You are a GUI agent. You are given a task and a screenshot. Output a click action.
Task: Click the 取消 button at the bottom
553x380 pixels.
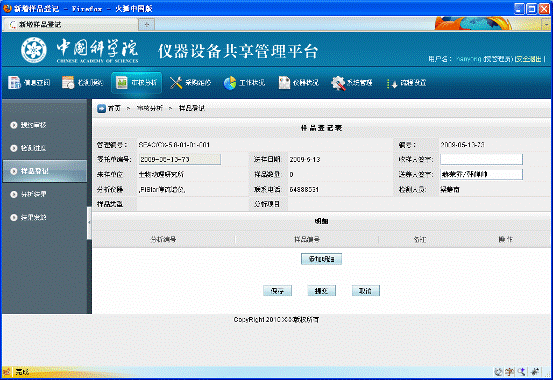[365, 291]
